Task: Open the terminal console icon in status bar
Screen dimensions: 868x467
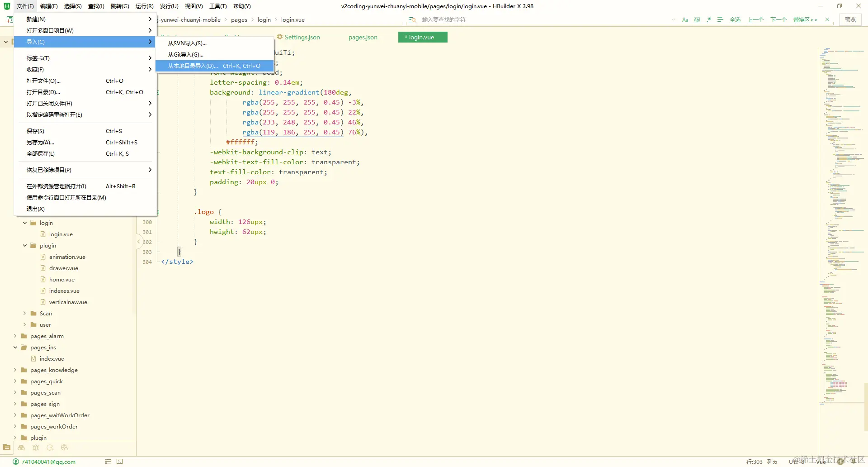Action: (x=119, y=462)
